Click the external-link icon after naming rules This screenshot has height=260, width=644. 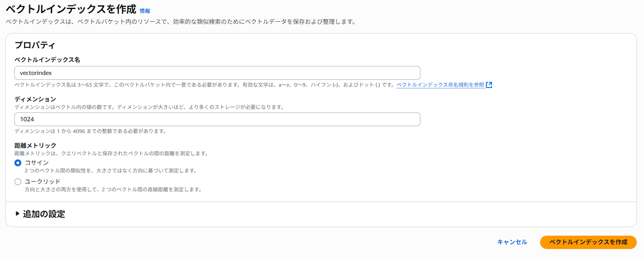489,85
